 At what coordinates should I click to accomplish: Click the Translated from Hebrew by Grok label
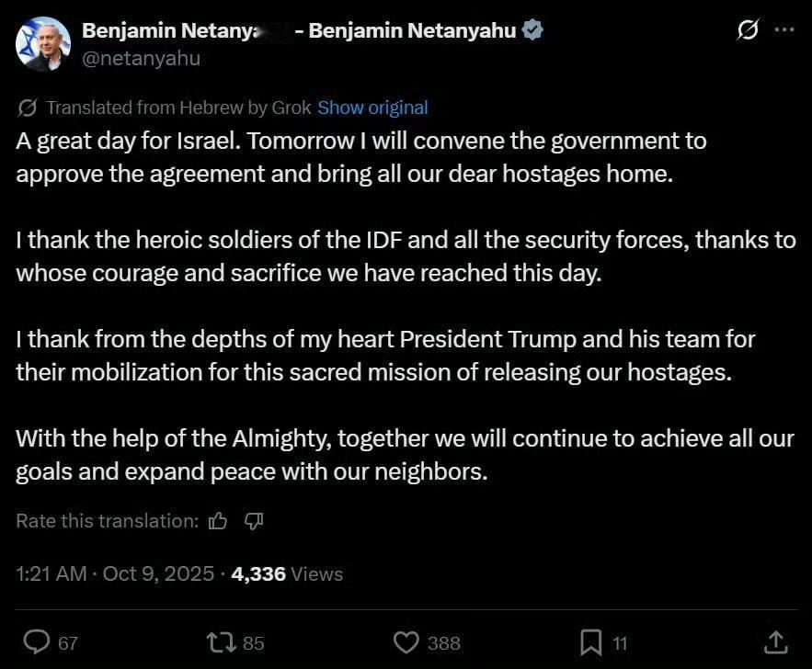point(178,108)
